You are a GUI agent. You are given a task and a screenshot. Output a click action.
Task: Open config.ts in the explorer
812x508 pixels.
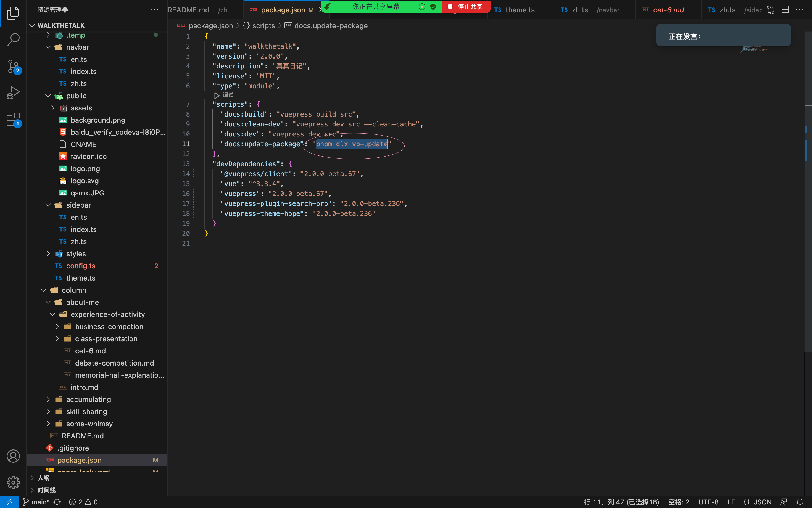click(97, 266)
